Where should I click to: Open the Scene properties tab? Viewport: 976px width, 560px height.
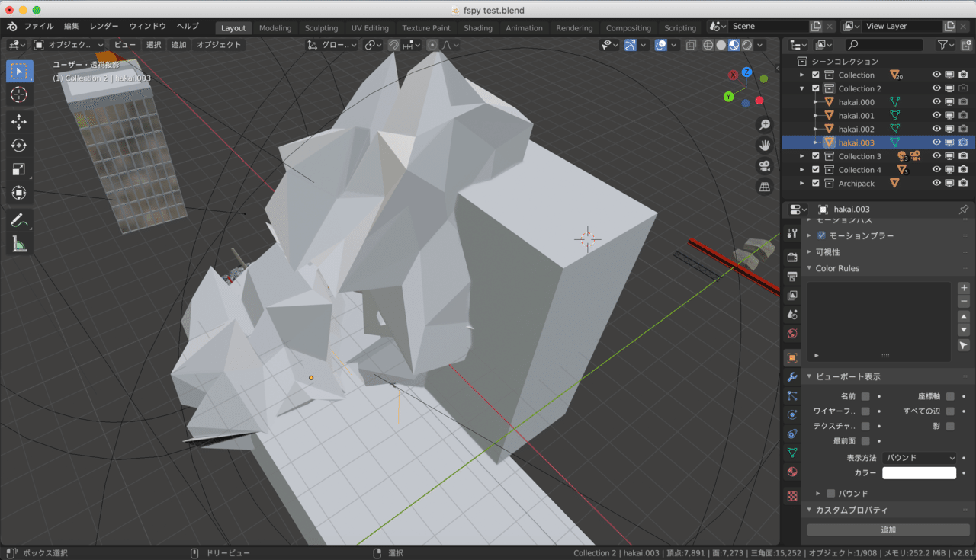pyautogui.click(x=792, y=314)
